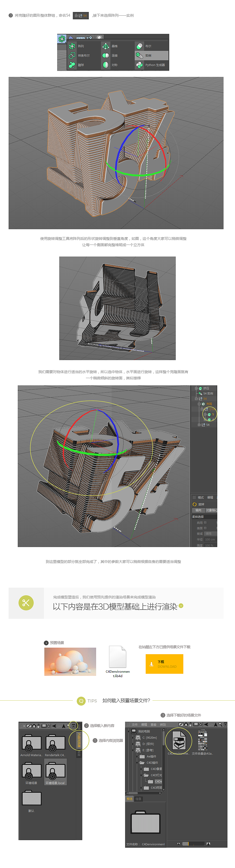This screenshot has height=868, width=235.
Task: Open 编辑 menu in content browser
Action: click(144, 724)
